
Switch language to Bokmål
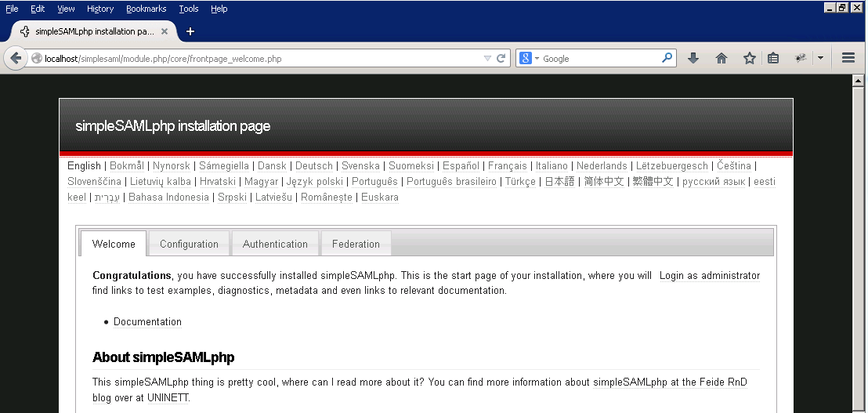[127, 165]
